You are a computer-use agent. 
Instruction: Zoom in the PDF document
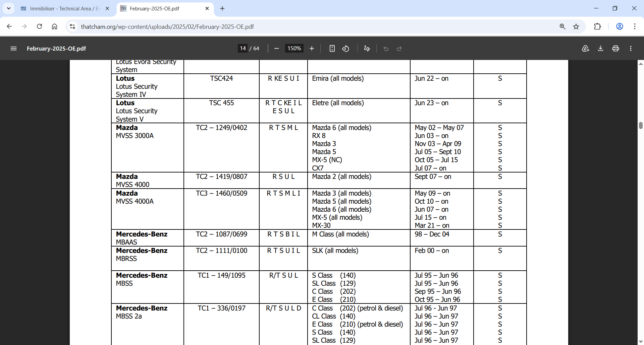tap(312, 49)
